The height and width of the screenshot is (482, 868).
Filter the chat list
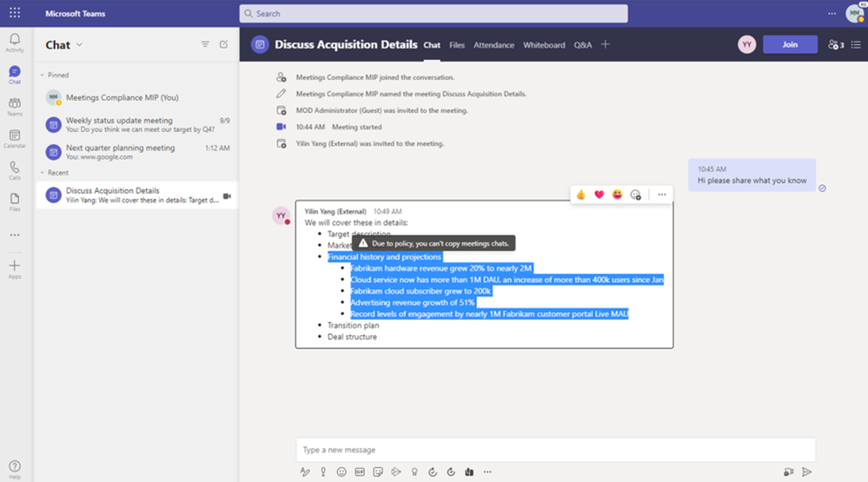pyautogui.click(x=205, y=44)
